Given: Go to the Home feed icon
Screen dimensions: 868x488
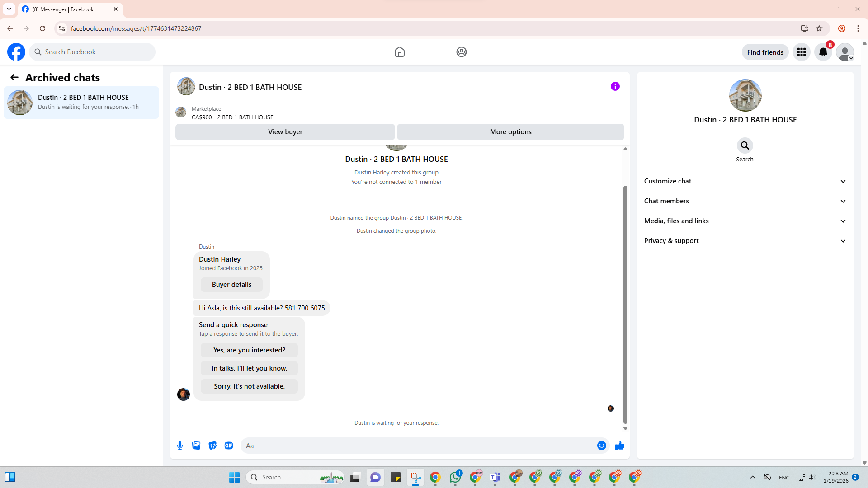Looking at the screenshot, I should click(400, 52).
